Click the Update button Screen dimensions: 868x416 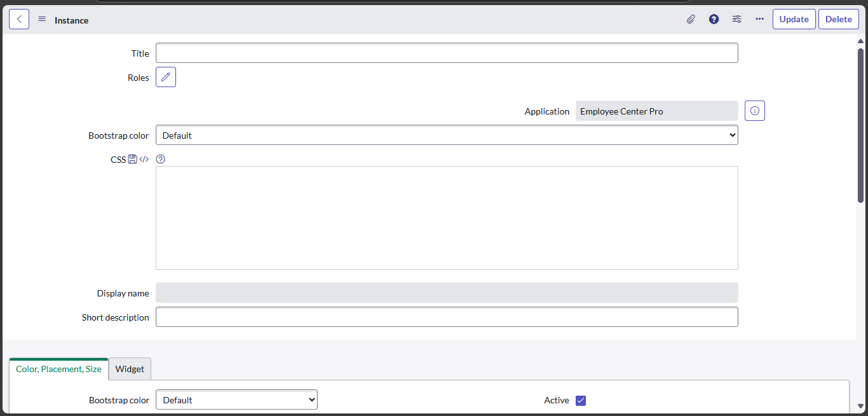coord(794,18)
